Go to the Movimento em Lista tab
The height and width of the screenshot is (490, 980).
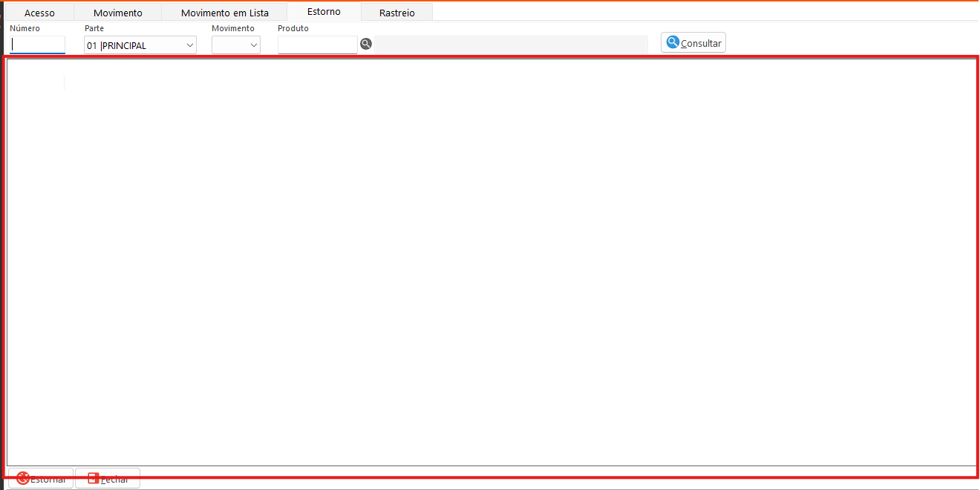[224, 13]
